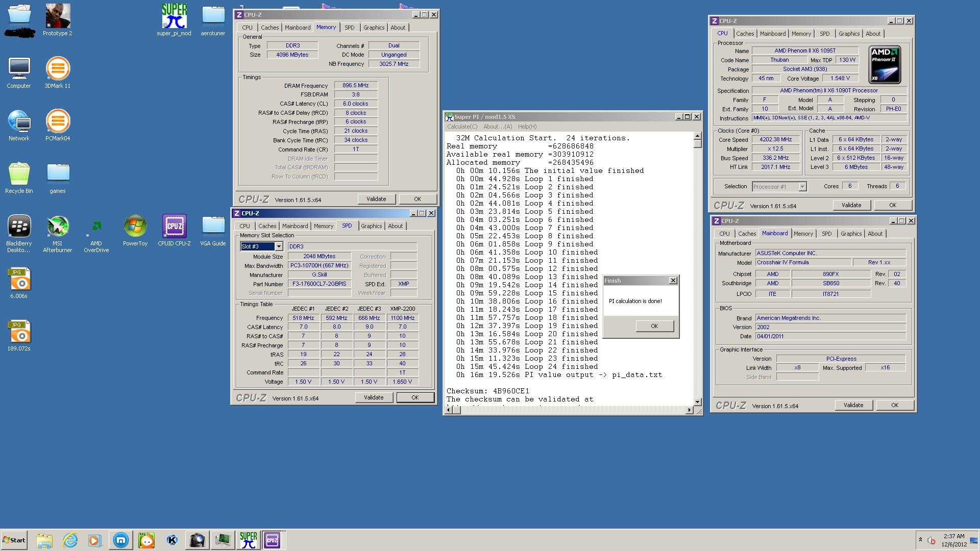
Task: Close the Finish dialog
Action: pyautogui.click(x=673, y=281)
